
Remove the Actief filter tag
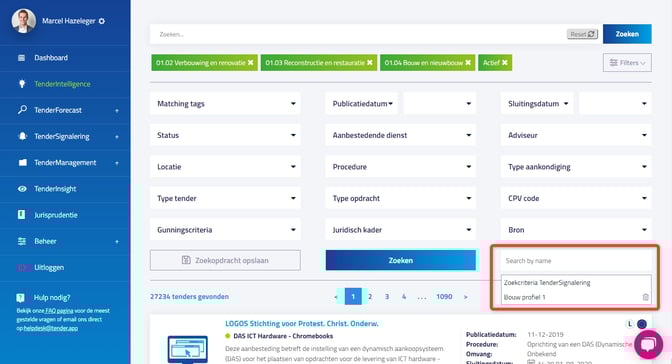[505, 63]
